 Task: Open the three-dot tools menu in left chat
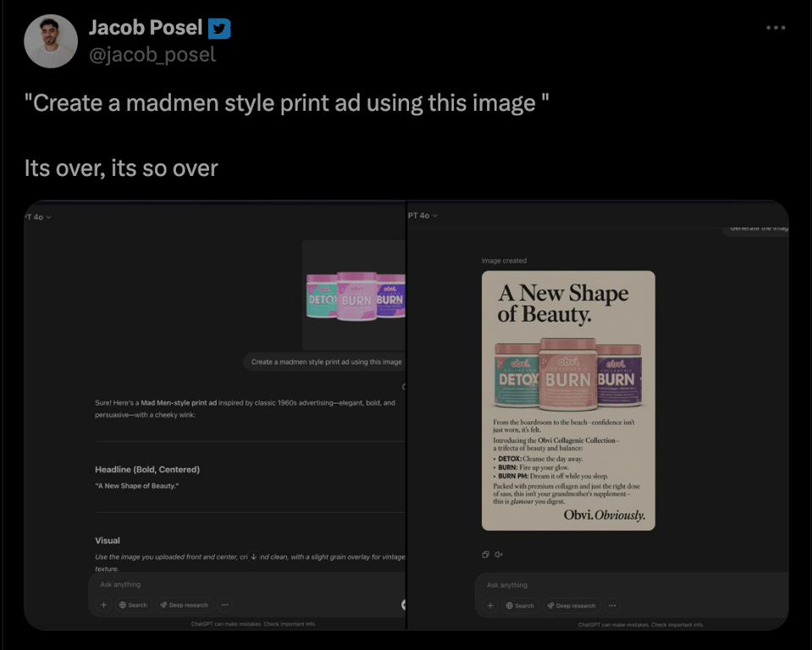(x=224, y=604)
